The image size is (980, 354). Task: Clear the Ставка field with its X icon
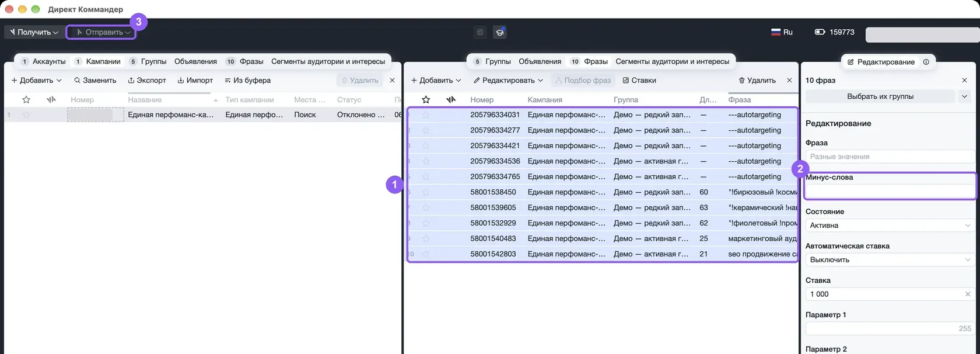coord(968,294)
